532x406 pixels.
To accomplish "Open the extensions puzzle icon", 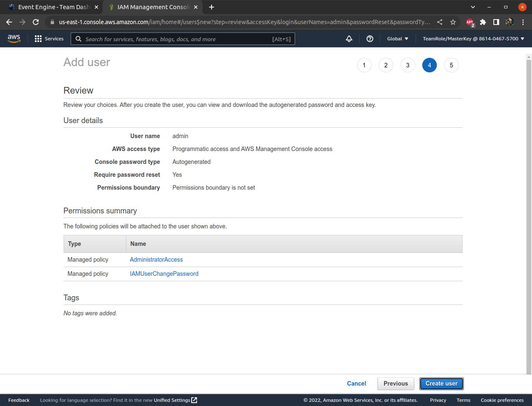I will 483,22.
